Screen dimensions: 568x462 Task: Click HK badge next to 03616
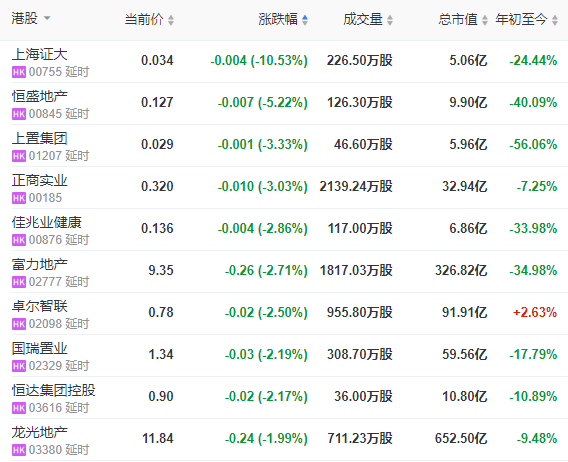[x=19, y=408]
